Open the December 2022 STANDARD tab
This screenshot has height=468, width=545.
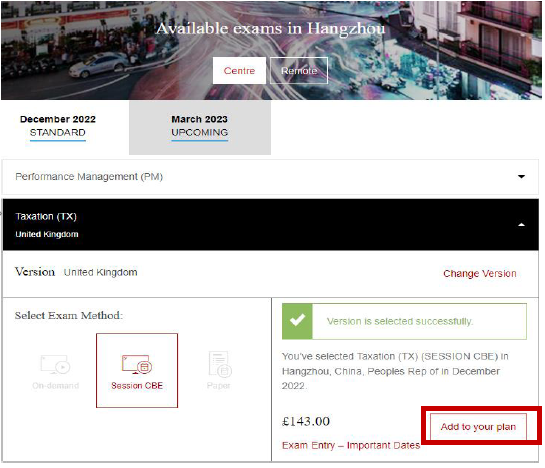pos(58,126)
